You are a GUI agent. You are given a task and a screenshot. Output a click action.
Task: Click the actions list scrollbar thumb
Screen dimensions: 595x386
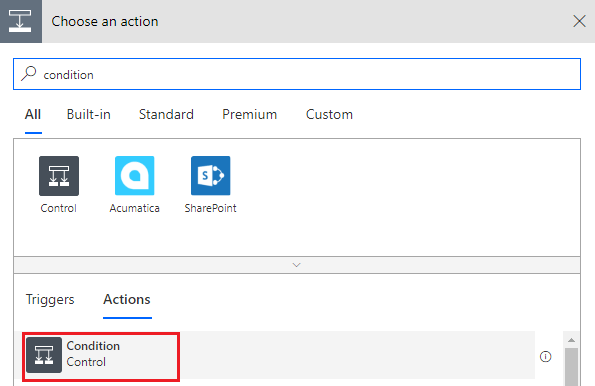click(x=571, y=367)
